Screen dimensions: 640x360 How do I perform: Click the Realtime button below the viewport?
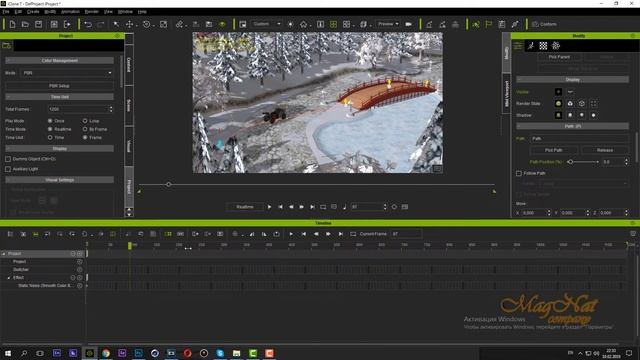coord(245,207)
